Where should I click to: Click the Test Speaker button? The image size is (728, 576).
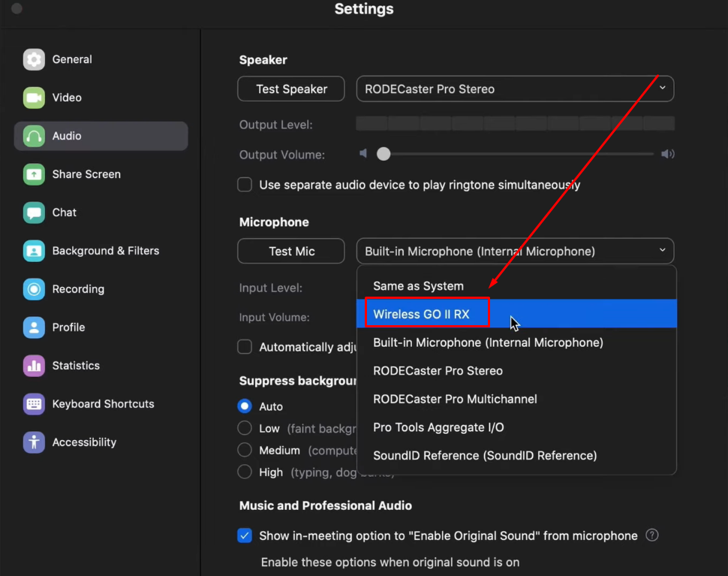291,89
